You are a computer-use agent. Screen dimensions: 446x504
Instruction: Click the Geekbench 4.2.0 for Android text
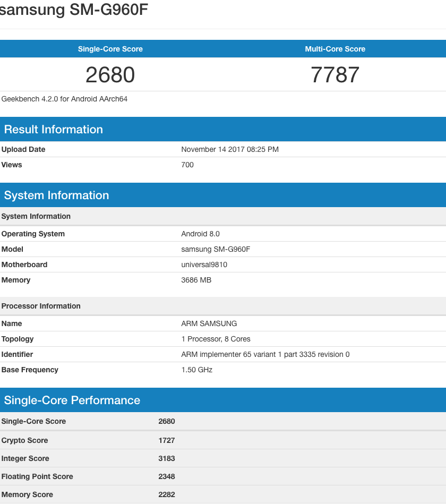(64, 99)
